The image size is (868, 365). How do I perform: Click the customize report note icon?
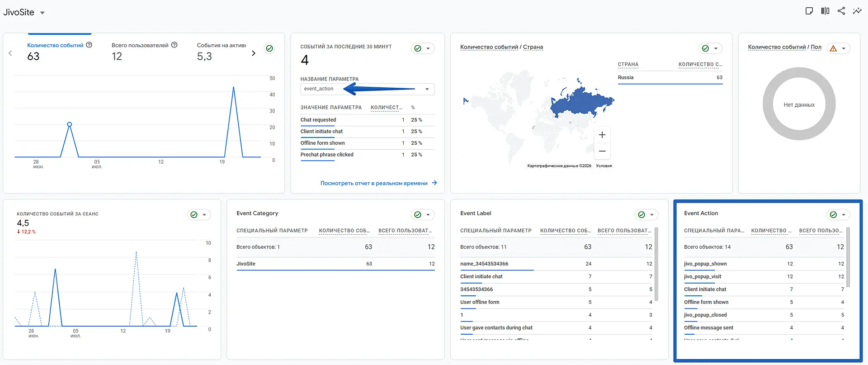(809, 11)
